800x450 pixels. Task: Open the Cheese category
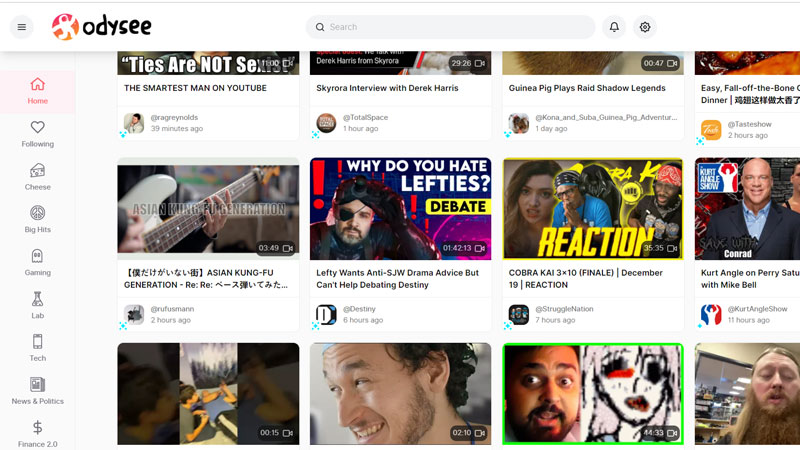pos(38,177)
